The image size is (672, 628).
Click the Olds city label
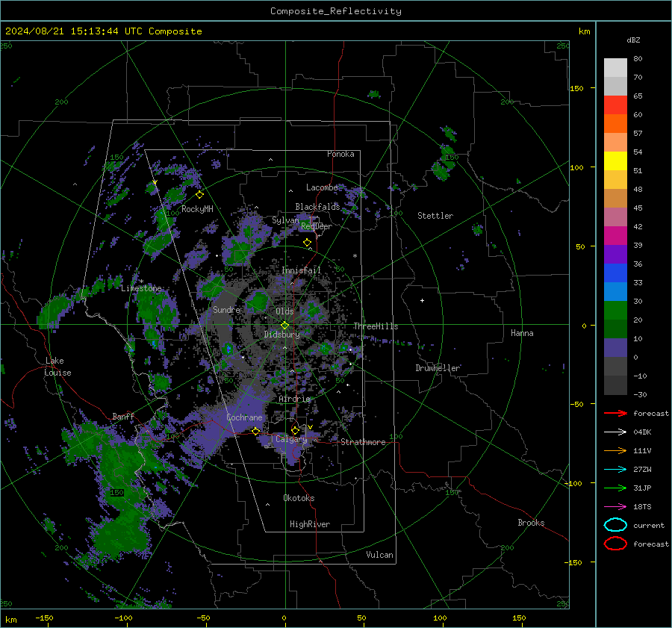[284, 311]
